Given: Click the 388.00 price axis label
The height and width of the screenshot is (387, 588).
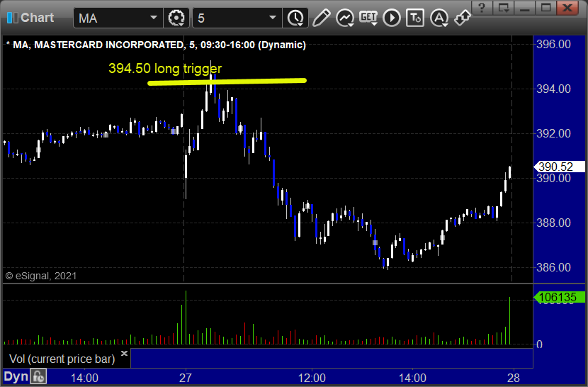Looking at the screenshot, I should (x=553, y=223).
